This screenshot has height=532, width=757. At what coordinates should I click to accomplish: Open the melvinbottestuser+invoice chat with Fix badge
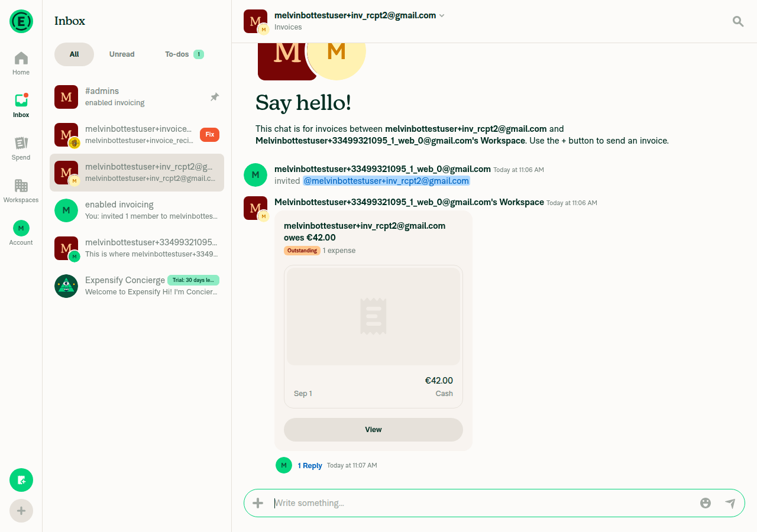[137, 135]
